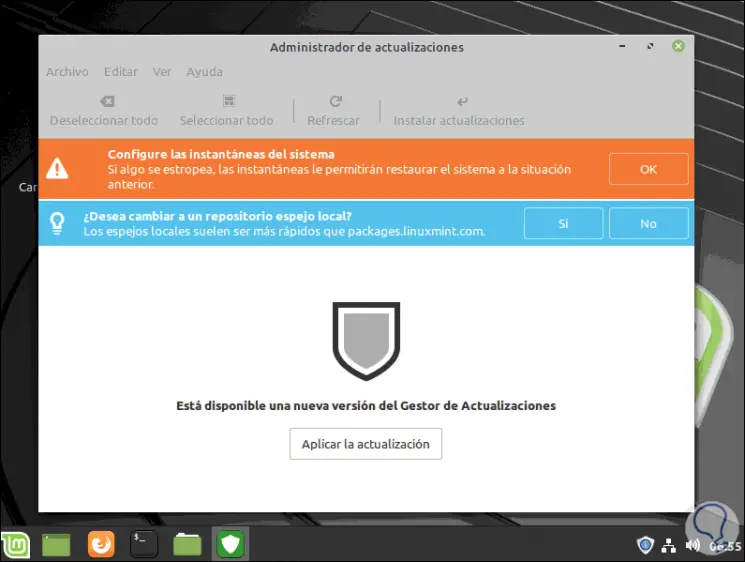Open the Ayuda menu
This screenshot has height=562, width=745.
click(x=204, y=72)
